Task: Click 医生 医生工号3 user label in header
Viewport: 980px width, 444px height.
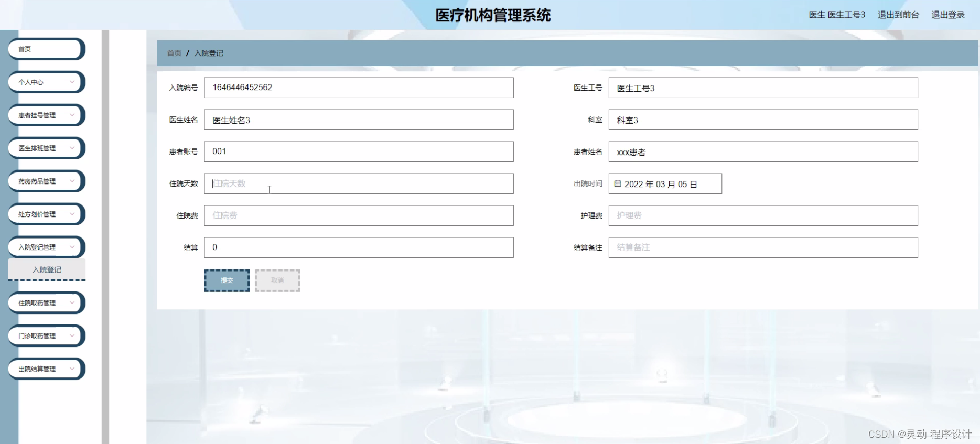Action: [837, 15]
